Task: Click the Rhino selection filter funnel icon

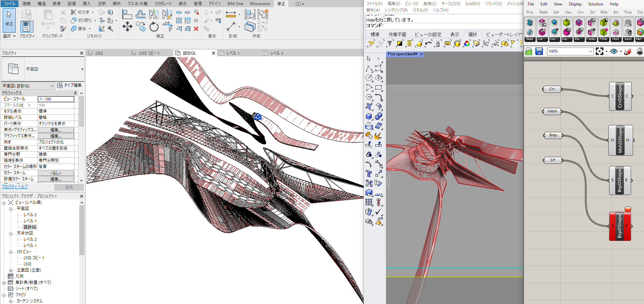Action: pyautogui.click(x=389, y=43)
